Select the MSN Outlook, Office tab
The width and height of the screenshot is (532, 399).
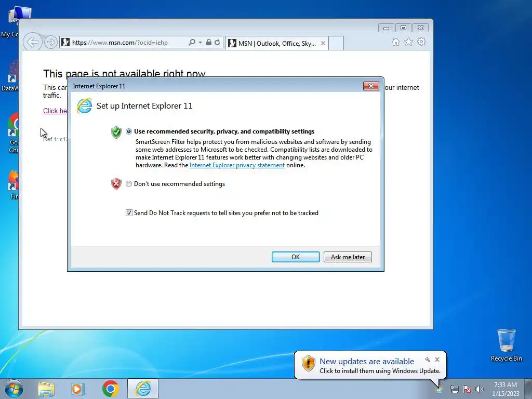click(x=276, y=44)
